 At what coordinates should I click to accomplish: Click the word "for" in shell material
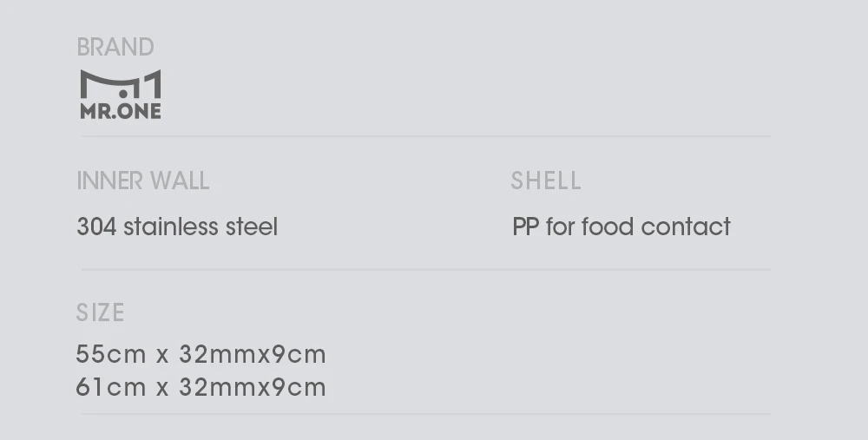pyautogui.click(x=560, y=227)
